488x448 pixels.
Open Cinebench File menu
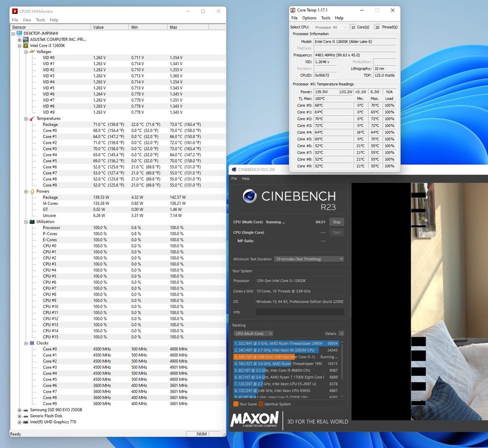point(234,179)
